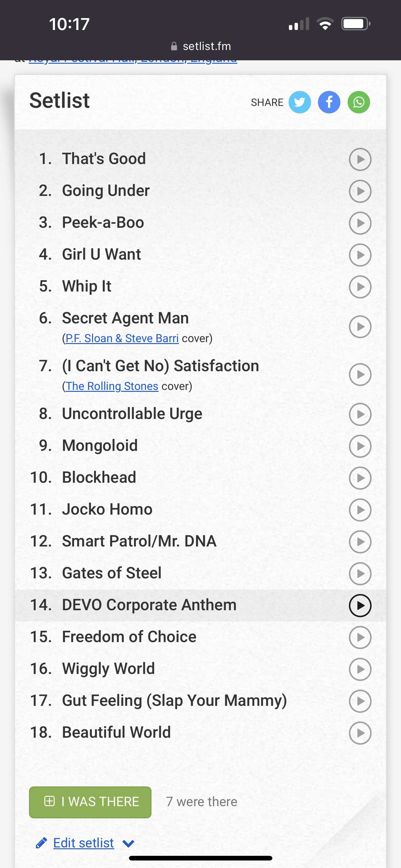Open Edit setlist link
Screen dimensions: 401x868
83,843
